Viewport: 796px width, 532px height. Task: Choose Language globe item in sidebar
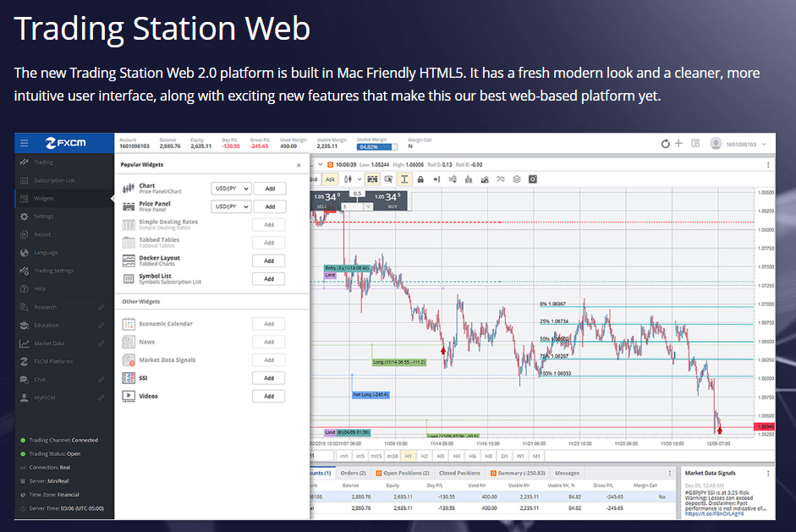[x=64, y=253]
